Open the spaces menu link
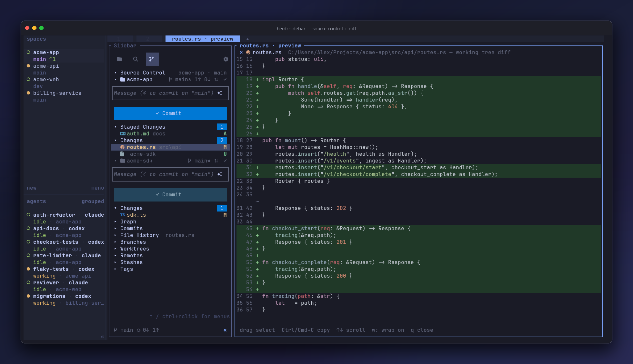 coord(97,188)
